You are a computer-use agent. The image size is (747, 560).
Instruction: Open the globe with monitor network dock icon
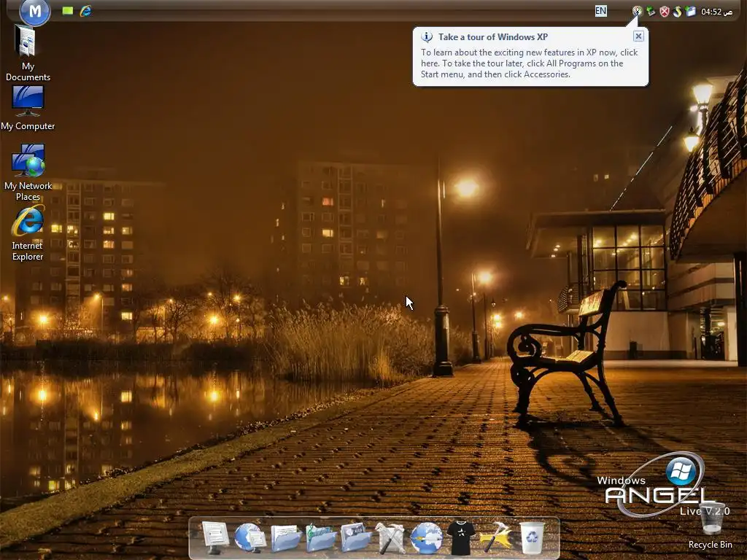(x=250, y=538)
